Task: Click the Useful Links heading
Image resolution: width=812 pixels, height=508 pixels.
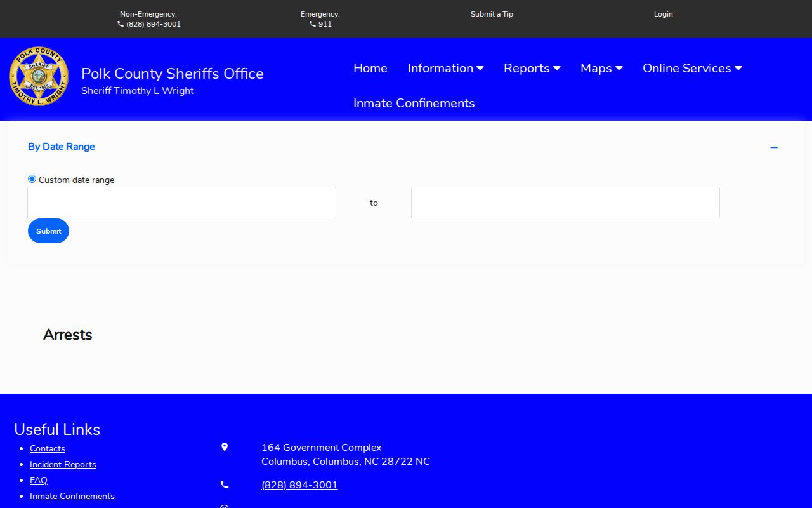Action: point(57,429)
